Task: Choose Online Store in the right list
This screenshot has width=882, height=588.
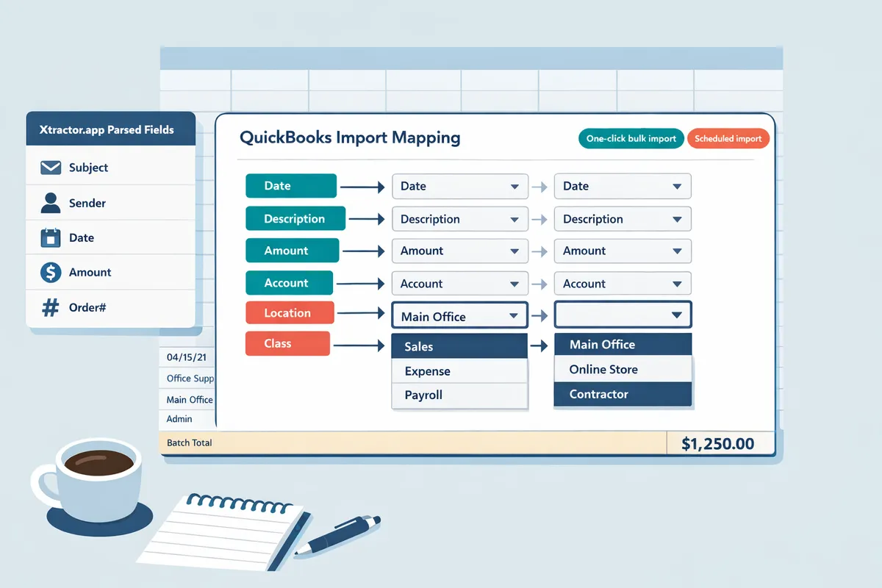Action: 623,370
